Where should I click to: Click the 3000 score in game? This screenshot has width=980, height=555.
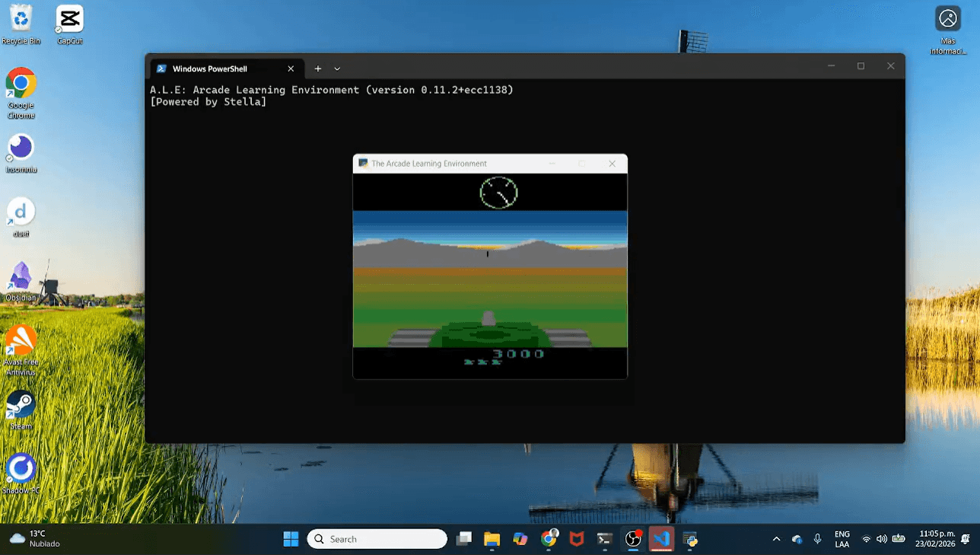[517, 354]
